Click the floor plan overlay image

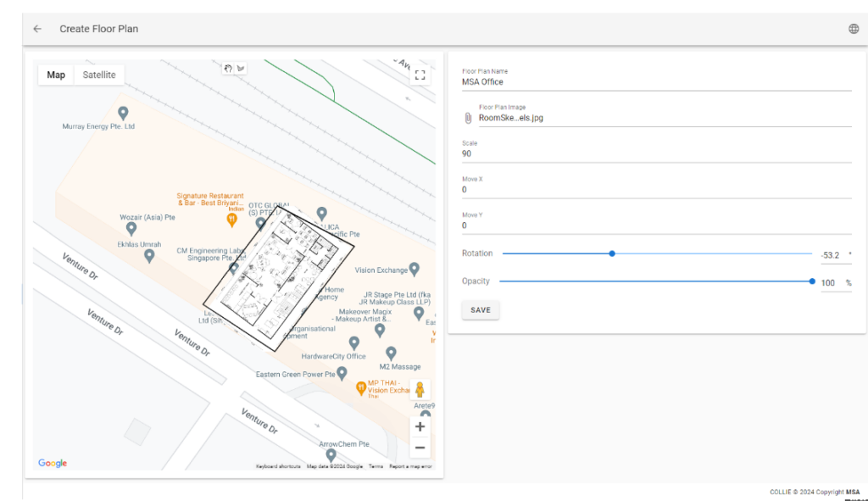click(278, 278)
